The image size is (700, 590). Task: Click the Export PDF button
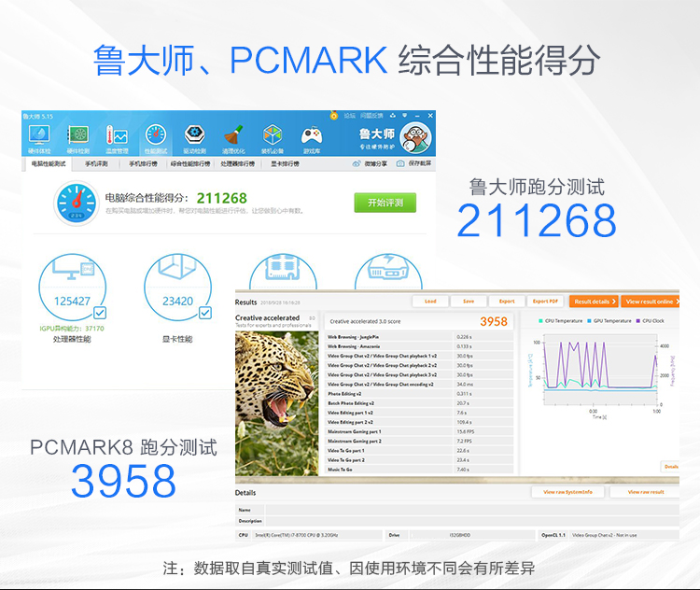546,302
